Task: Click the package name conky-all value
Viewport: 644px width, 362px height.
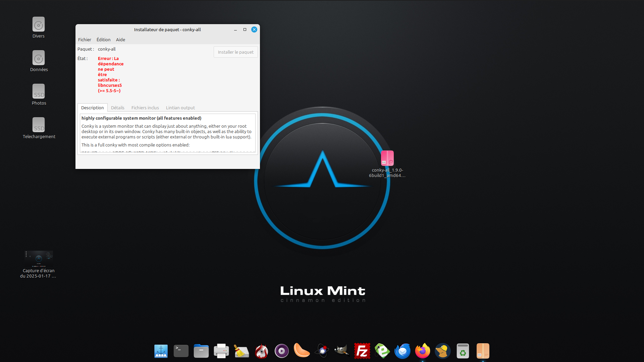Action: click(107, 49)
